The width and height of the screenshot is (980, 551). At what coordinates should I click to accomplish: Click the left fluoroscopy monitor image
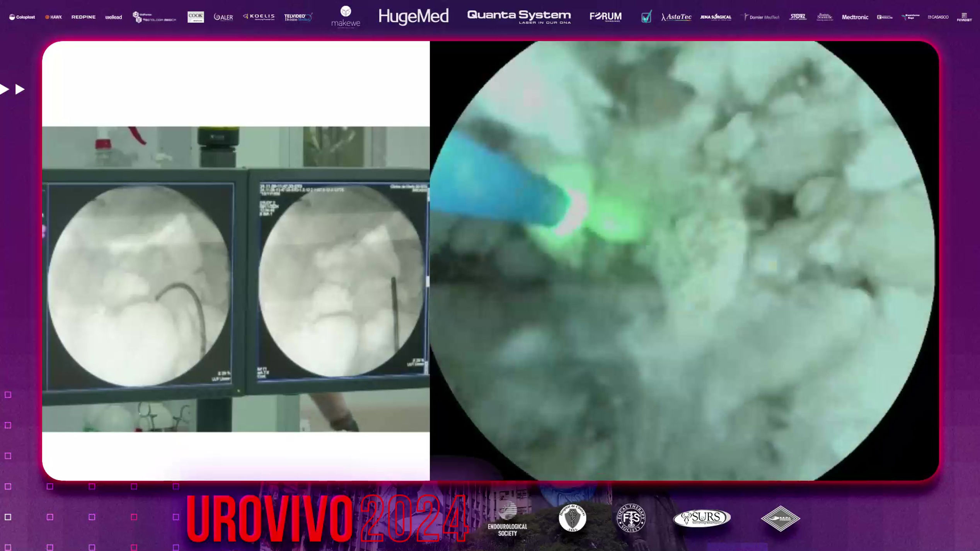(139, 285)
